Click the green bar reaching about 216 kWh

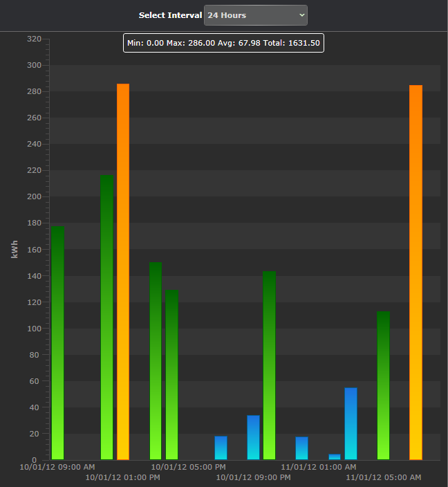point(106,318)
